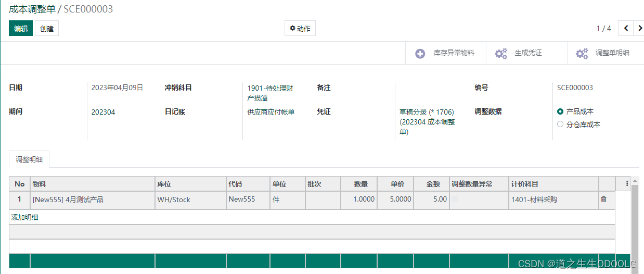The height and width of the screenshot is (274, 644).
Task: Click the 创建 create button
Action: click(47, 29)
